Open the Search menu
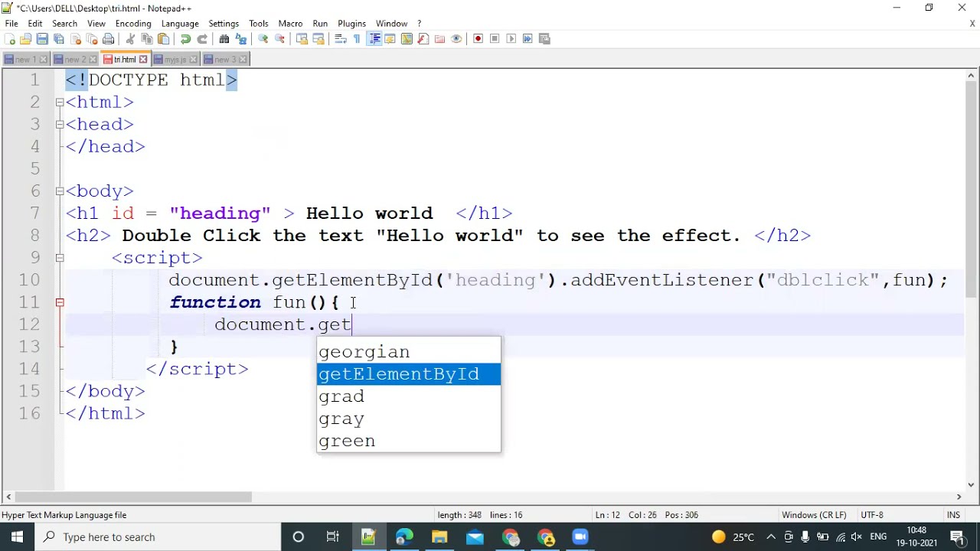This screenshot has height=551, width=980. coord(64,24)
